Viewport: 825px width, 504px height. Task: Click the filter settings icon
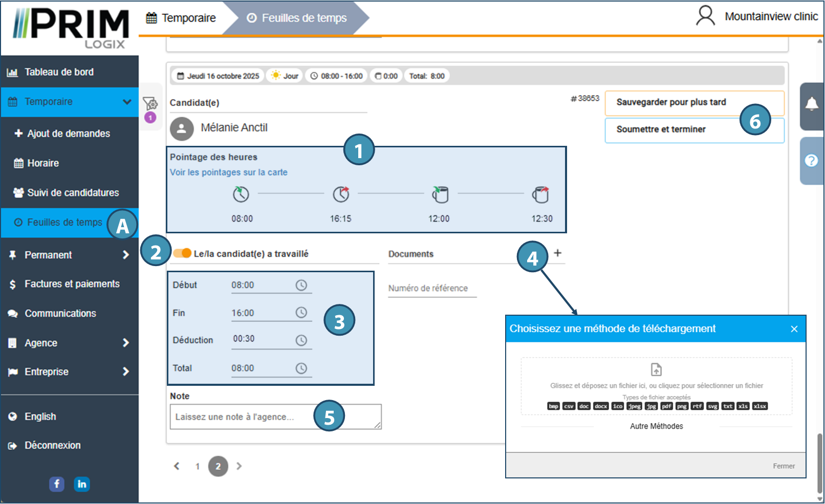click(x=150, y=104)
